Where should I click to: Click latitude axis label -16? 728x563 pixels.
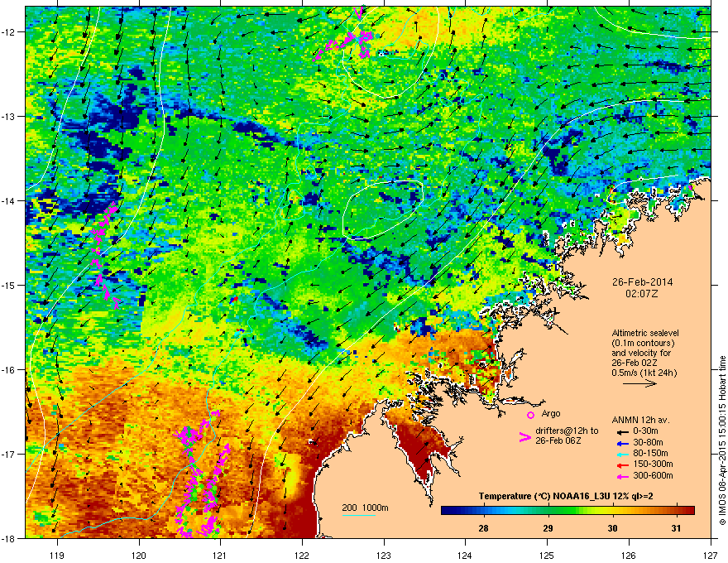click(9, 370)
